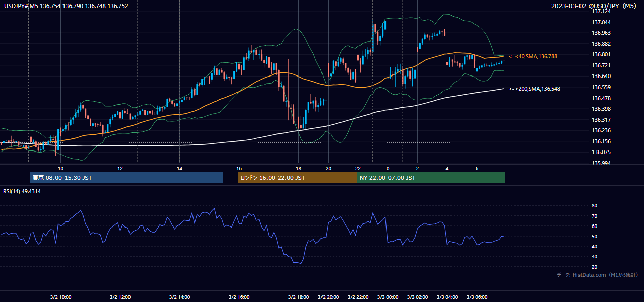Click RSI scale value 20
Image resolution: width=644 pixels, height=302 pixels.
(x=594, y=267)
